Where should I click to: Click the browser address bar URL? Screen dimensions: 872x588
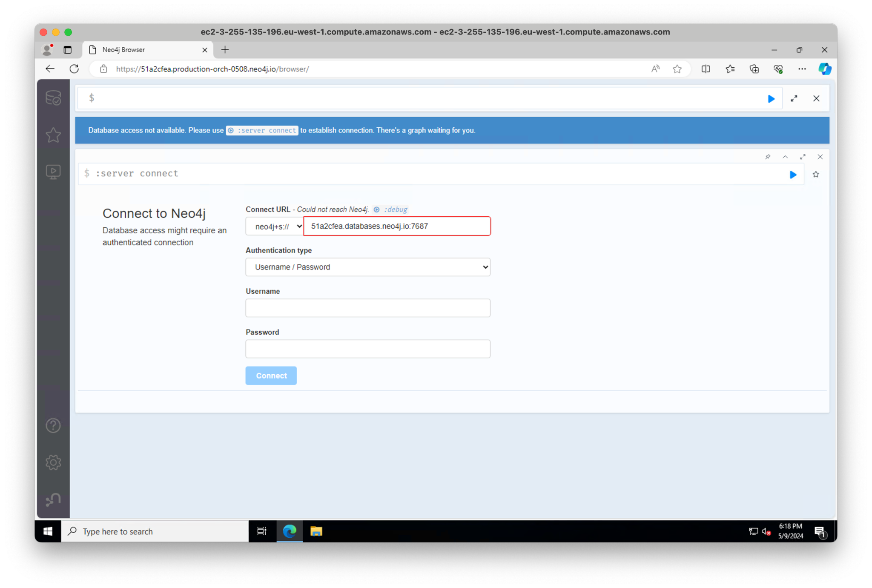[212, 69]
